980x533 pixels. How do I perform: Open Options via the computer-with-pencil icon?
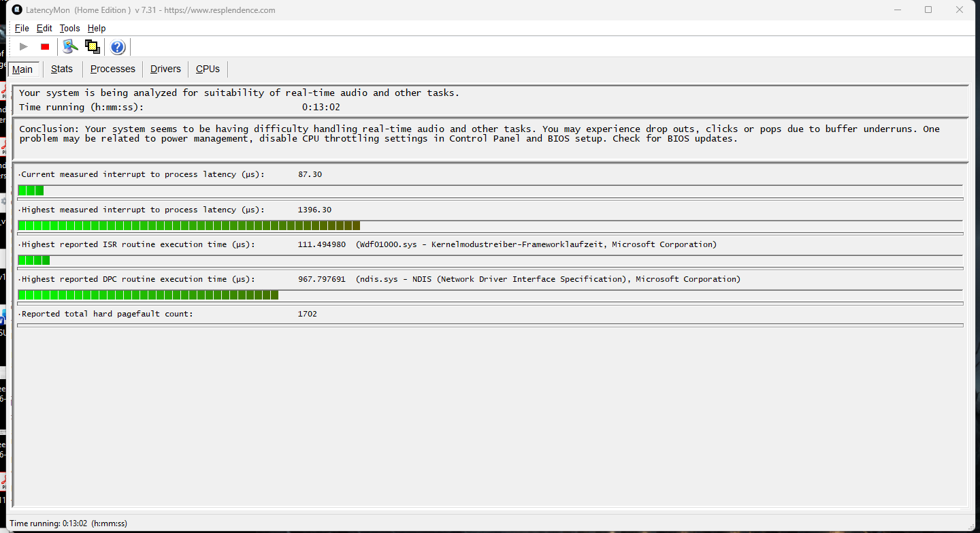pyautogui.click(x=70, y=47)
